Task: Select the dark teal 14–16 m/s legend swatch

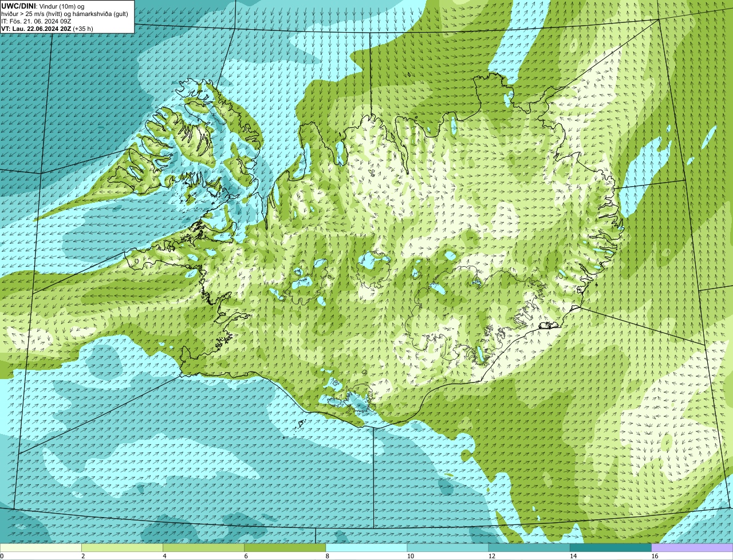Action: click(611, 548)
